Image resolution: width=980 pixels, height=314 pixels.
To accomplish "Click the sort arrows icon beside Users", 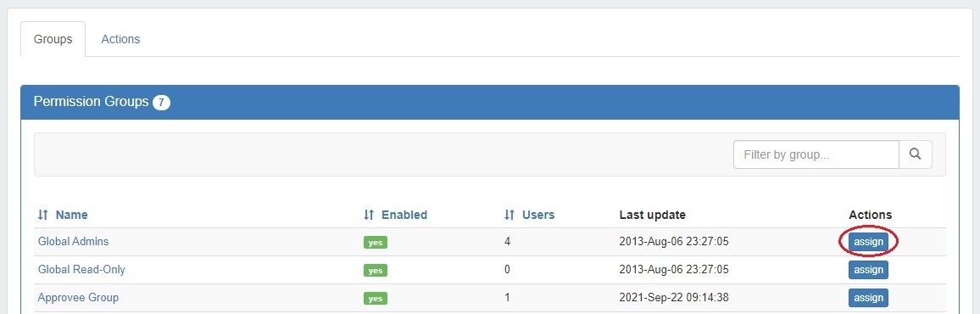I will [509, 216].
